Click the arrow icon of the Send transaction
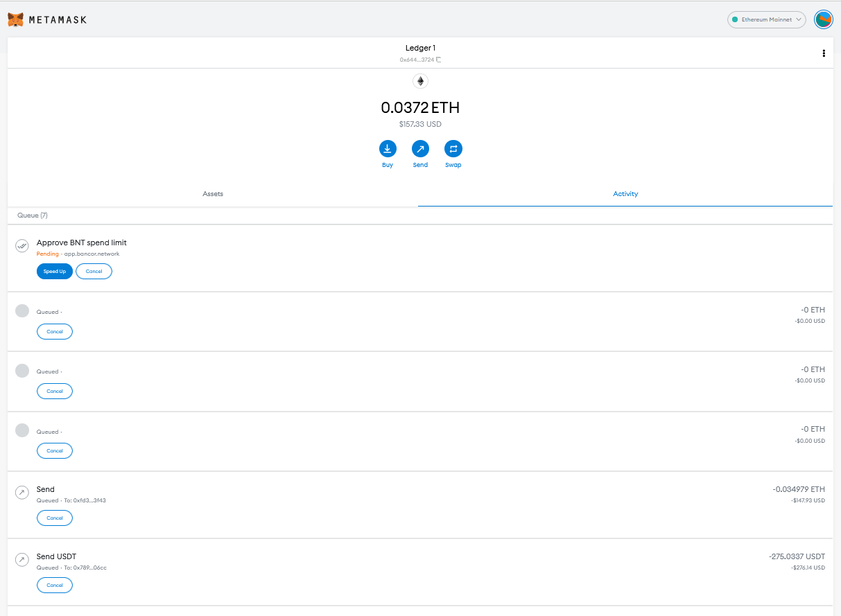This screenshot has height=616, width=841. tap(22, 492)
